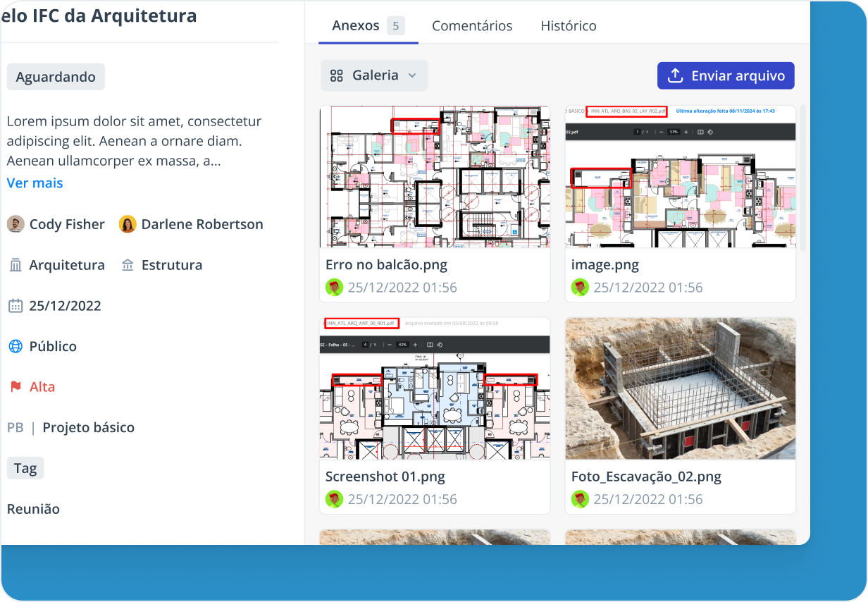Click the Lorem ipsum description text
The height and width of the screenshot is (602, 868).
[x=134, y=141]
